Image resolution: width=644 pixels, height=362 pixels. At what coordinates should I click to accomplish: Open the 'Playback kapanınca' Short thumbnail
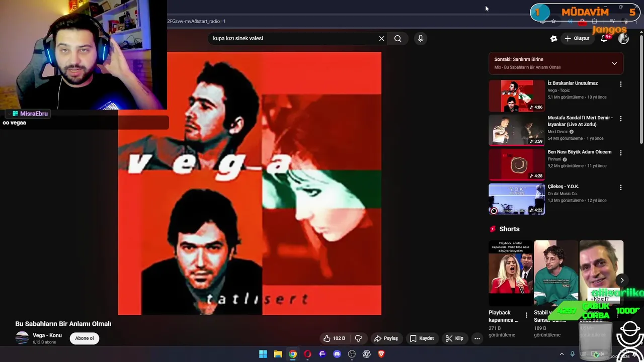point(511,273)
